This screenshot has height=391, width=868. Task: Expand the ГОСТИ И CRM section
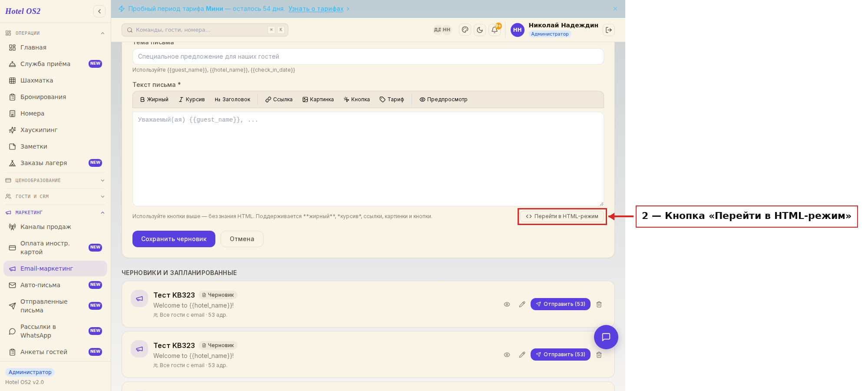pyautogui.click(x=55, y=196)
